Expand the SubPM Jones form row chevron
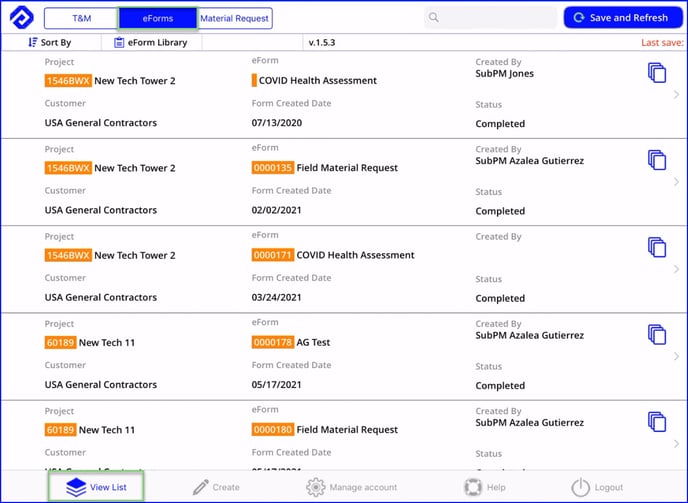Image resolution: width=688 pixels, height=503 pixels. click(676, 94)
